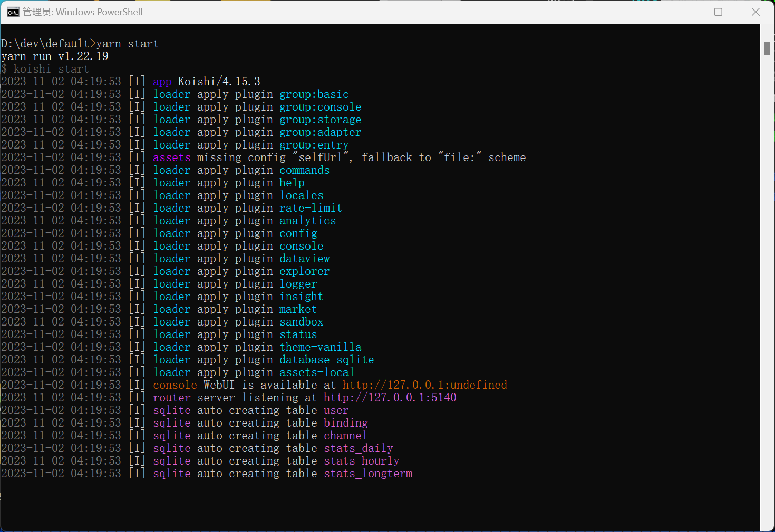Click the "Koishi/4.15.3" version text
775x532 pixels.
[x=219, y=82]
